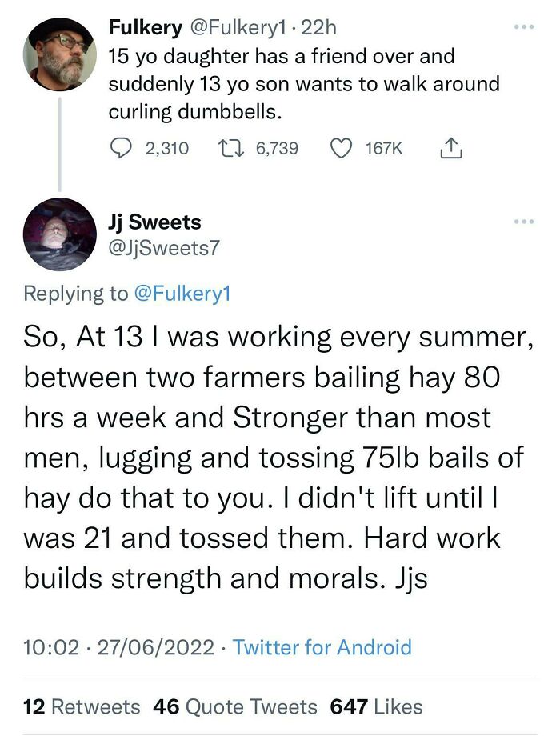Open the 22h timestamp of the tweet

pos(318,28)
